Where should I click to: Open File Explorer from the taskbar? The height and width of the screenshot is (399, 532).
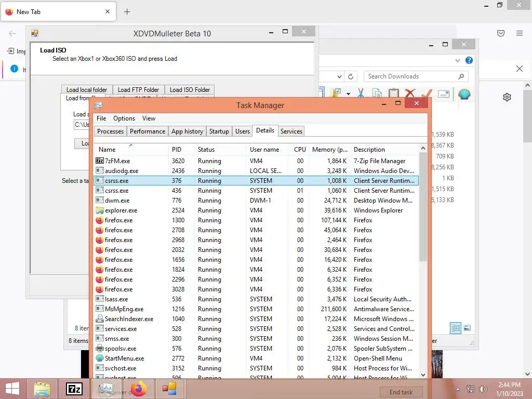tap(42, 389)
